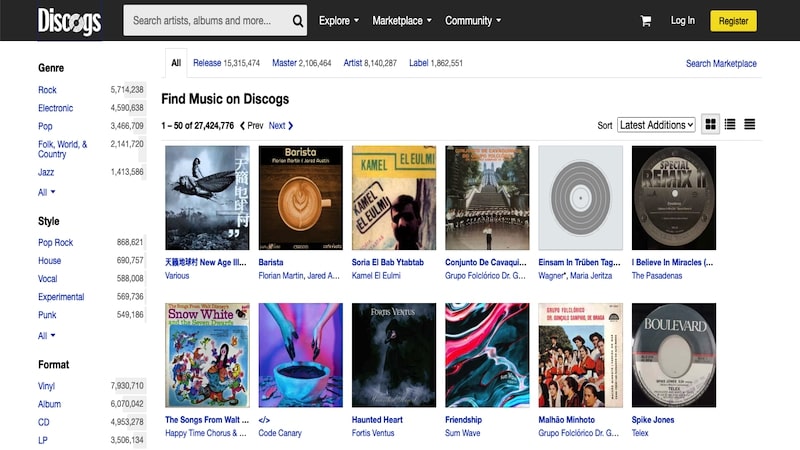Open Einsam In Trüben Tag title
Viewport: 800px width, 450px height.
coord(580,262)
